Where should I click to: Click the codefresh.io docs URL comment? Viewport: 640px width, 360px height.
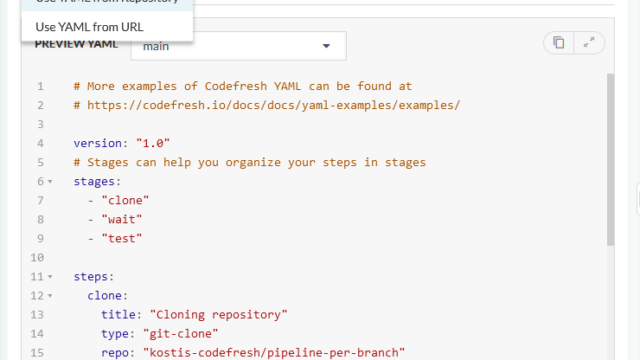(267, 105)
